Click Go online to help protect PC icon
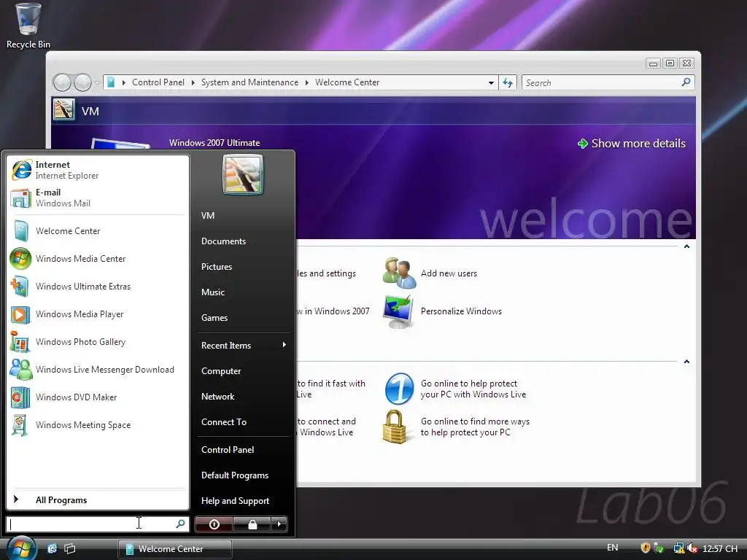Image resolution: width=747 pixels, height=560 pixels. 399,389
